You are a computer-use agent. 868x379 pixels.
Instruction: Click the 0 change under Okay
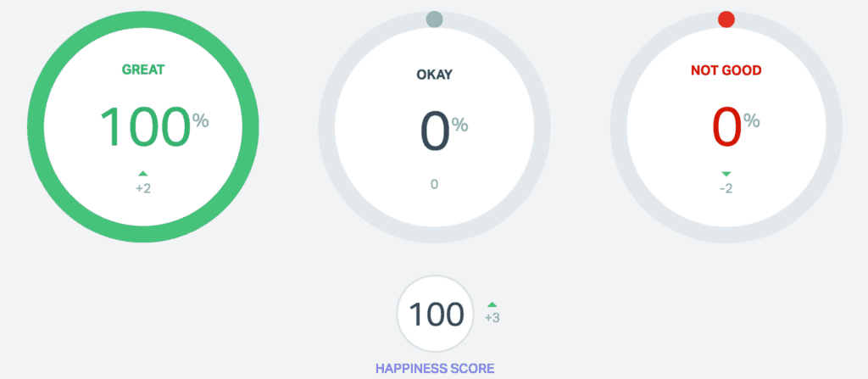435,184
